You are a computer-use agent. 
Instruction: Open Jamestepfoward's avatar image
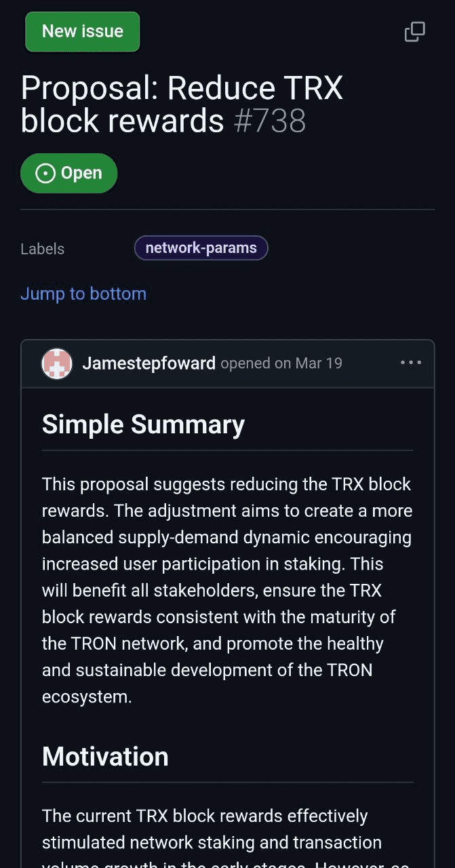(x=57, y=363)
